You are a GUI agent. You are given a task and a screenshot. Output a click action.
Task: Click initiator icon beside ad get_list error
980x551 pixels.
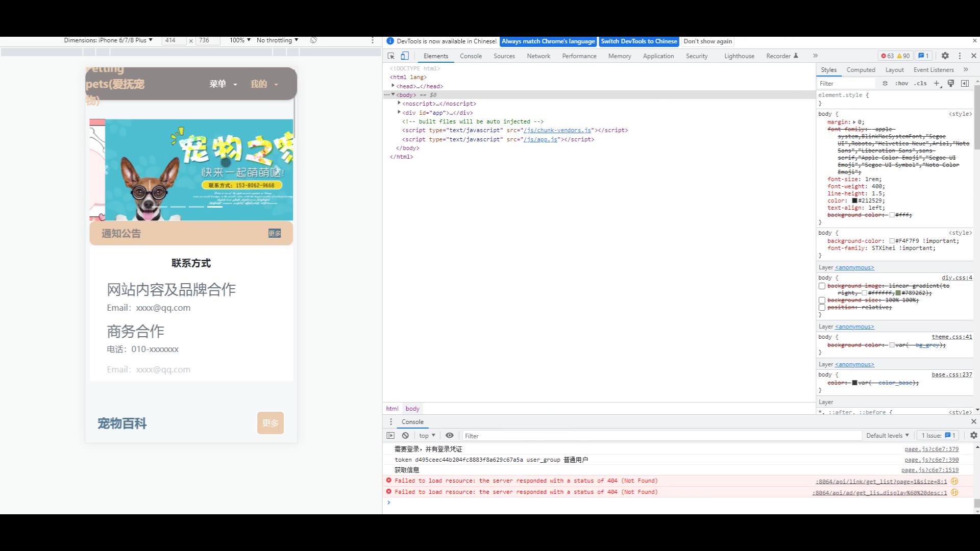pyautogui.click(x=954, y=492)
